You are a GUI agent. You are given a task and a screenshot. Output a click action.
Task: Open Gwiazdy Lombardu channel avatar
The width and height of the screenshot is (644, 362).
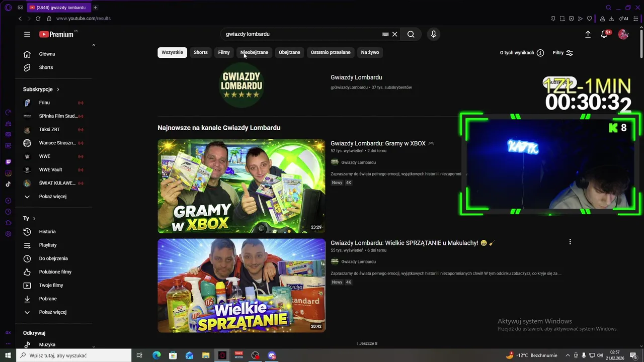(242, 85)
